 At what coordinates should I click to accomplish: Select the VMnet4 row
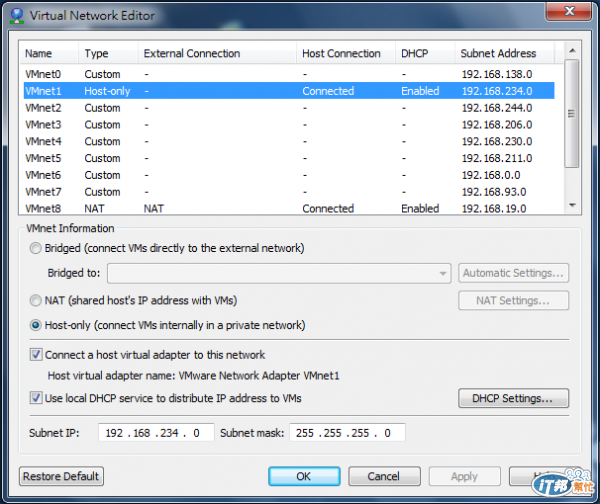pos(289,142)
